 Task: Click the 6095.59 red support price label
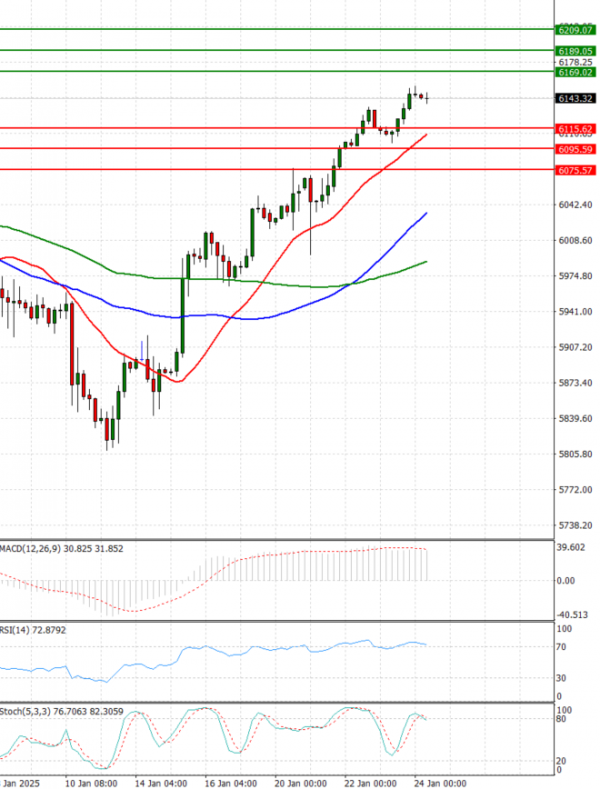tap(575, 149)
